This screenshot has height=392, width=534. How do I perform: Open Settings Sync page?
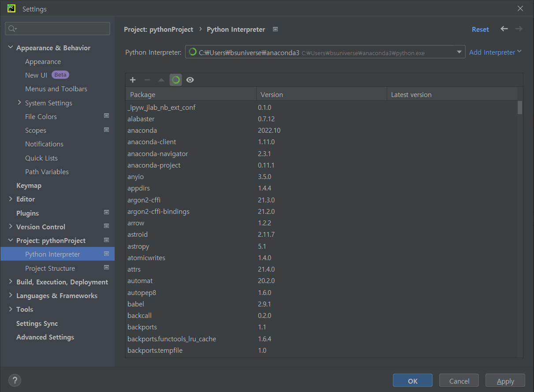tap(37, 324)
